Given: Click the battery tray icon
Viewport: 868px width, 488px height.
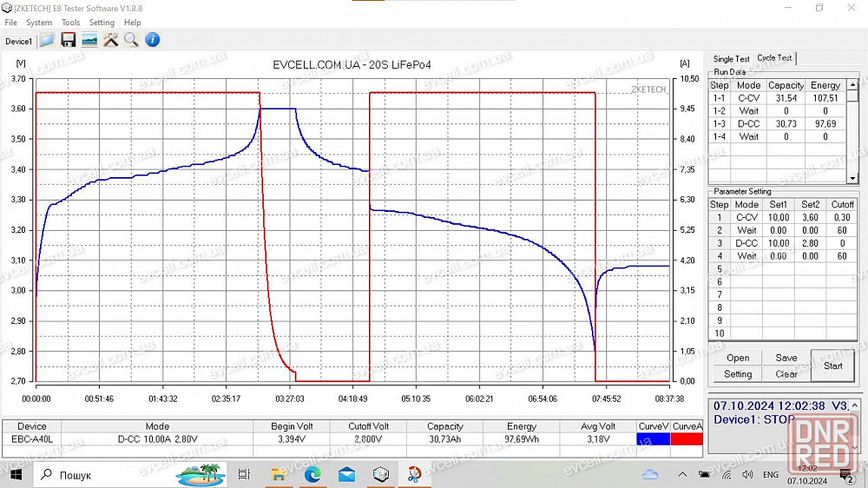Looking at the screenshot, I should point(704,475).
